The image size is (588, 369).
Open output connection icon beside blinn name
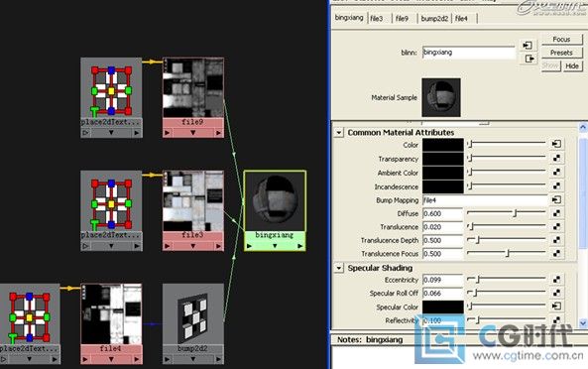529,59
